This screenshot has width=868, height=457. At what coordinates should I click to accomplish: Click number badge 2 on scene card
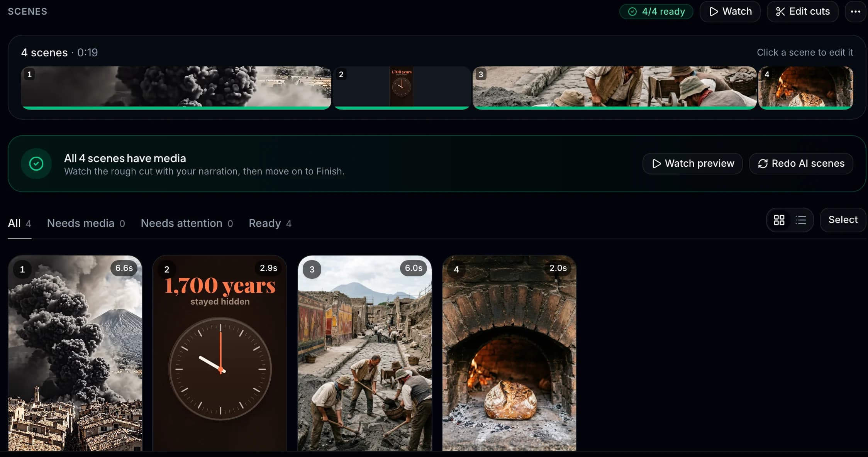167,269
